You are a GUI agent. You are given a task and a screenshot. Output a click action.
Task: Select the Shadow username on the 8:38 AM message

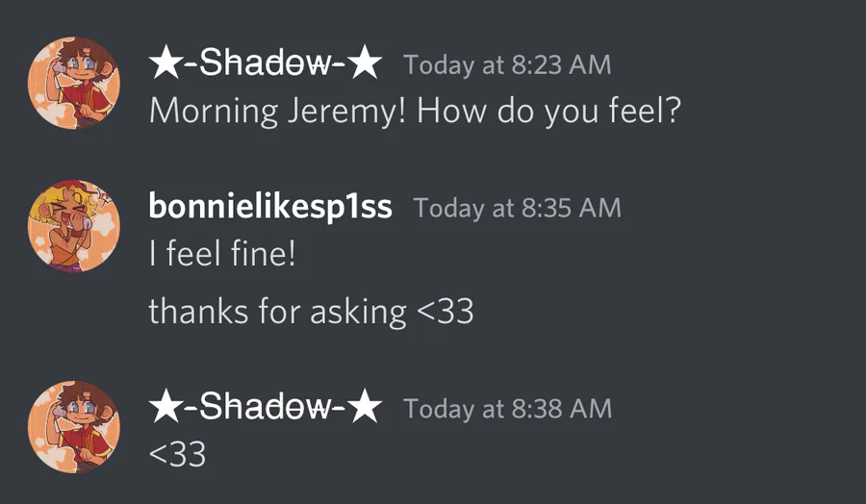tap(266, 408)
